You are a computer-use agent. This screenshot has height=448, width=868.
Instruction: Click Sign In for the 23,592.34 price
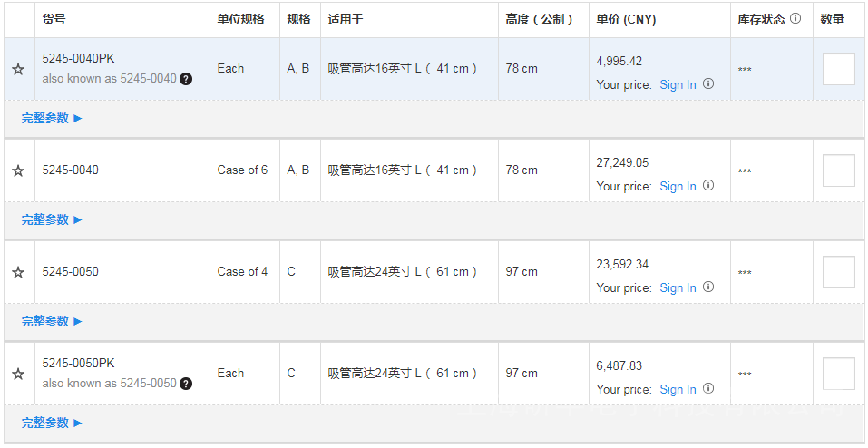(678, 287)
